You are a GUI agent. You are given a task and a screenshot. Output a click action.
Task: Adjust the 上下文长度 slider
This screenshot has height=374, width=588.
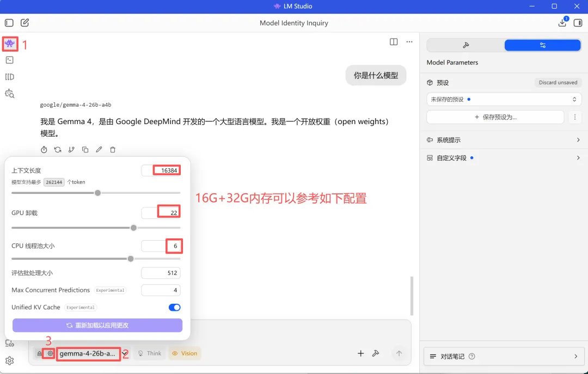(97, 193)
